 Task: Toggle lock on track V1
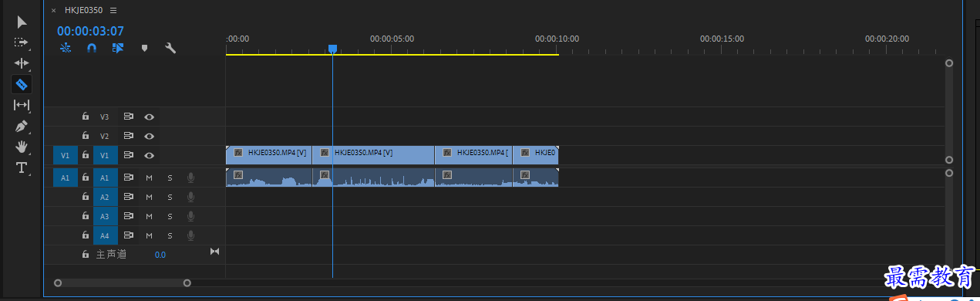86,155
